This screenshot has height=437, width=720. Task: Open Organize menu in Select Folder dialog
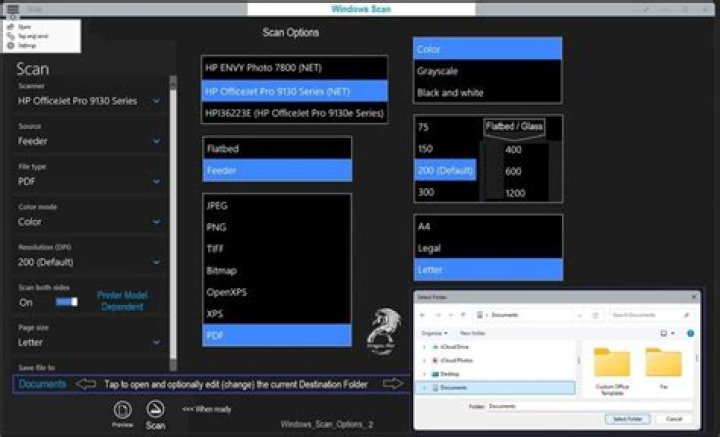click(x=434, y=333)
